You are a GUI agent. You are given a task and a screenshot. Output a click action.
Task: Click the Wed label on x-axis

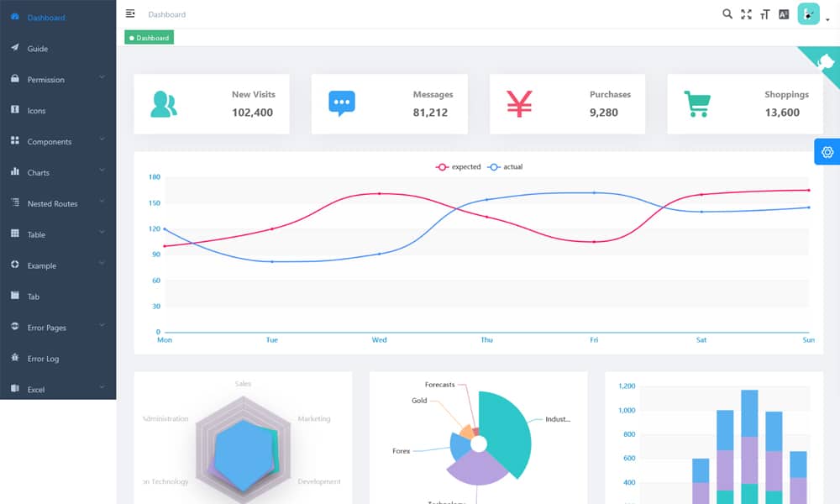click(x=380, y=339)
